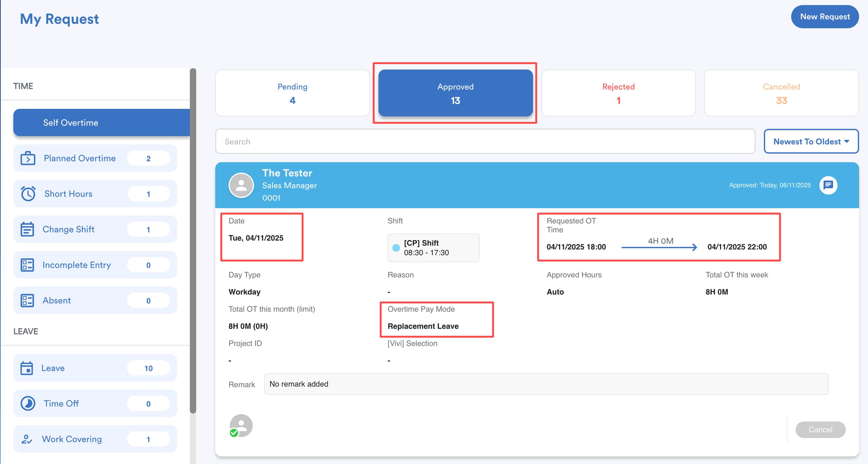Screen dimensions: 868x464
Task: Click the Planned Overtime briefcase icon
Action: (x=28, y=158)
